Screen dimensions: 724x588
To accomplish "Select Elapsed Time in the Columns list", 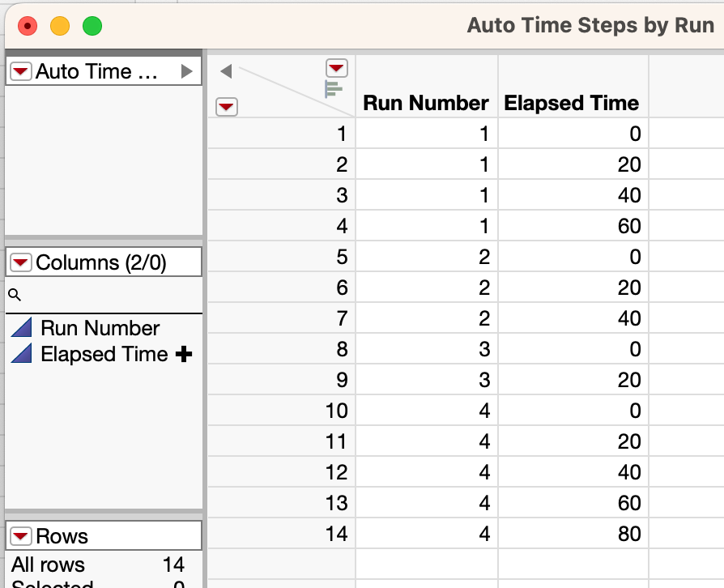I will tap(104, 354).
